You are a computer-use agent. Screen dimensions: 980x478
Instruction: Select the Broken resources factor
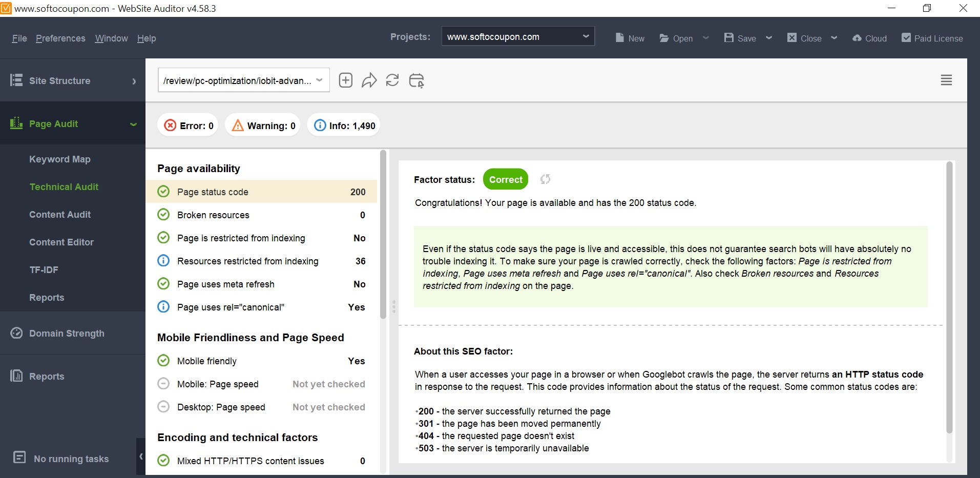(x=261, y=215)
